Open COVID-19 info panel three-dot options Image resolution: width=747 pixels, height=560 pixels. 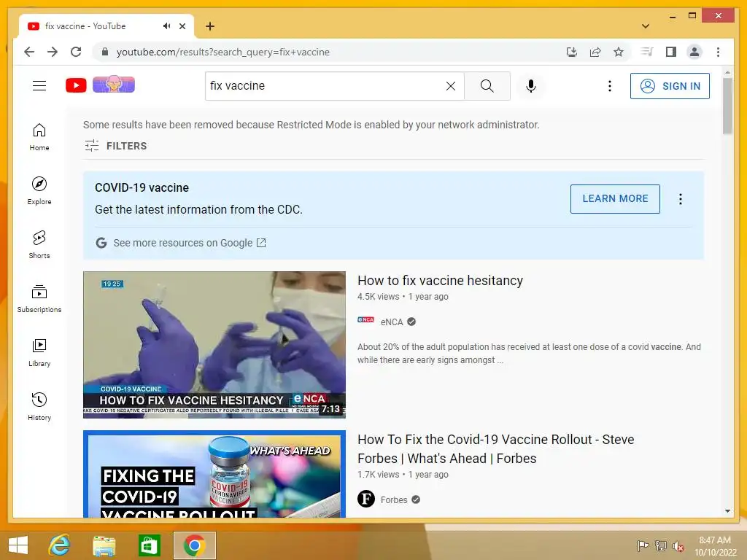click(x=681, y=199)
